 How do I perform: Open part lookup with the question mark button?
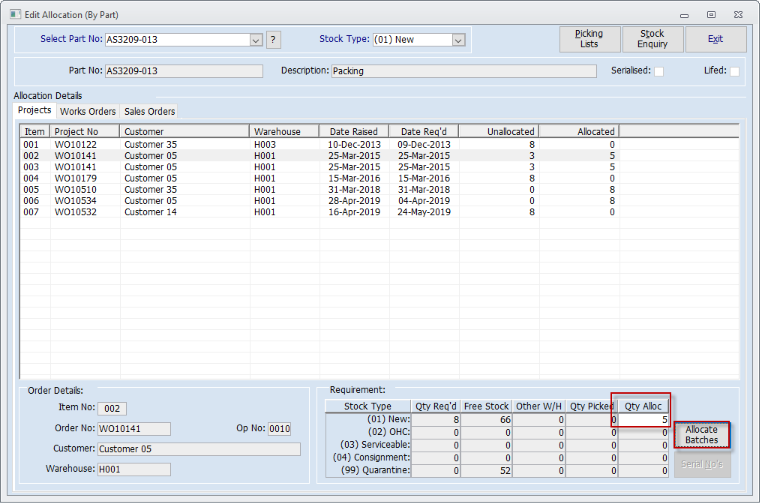(x=273, y=40)
